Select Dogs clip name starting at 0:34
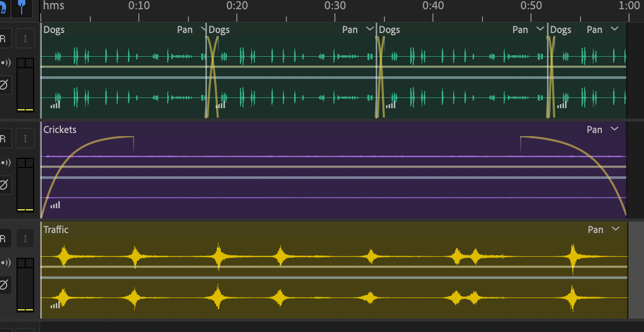The image size is (644, 332). tap(390, 30)
